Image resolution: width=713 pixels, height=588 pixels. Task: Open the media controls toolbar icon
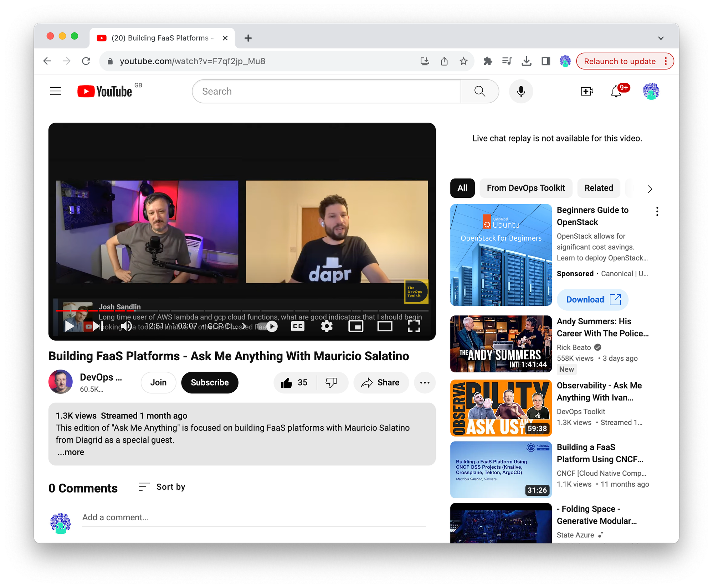point(507,61)
